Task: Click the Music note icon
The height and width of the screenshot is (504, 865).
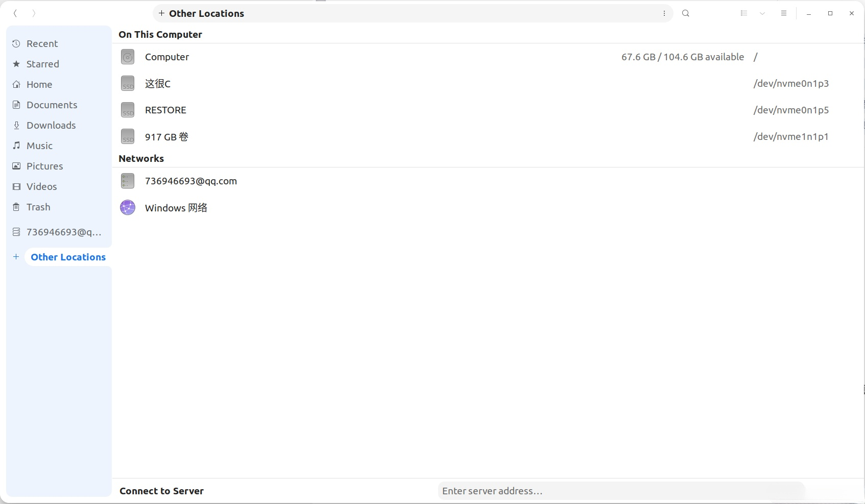Action: [16, 146]
